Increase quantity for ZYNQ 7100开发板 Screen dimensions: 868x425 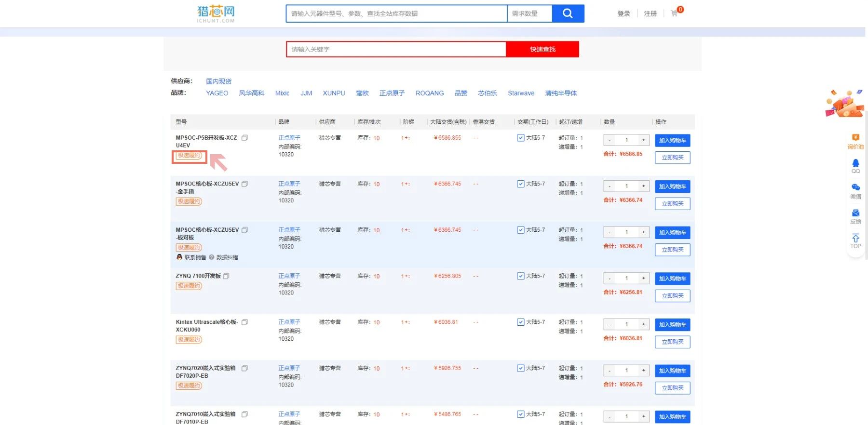coord(644,279)
